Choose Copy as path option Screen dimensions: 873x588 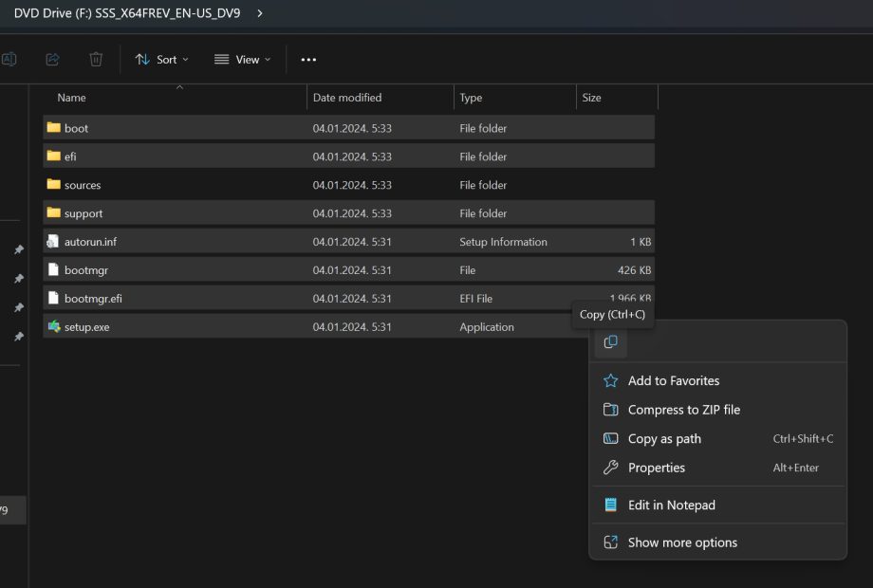[x=664, y=439]
